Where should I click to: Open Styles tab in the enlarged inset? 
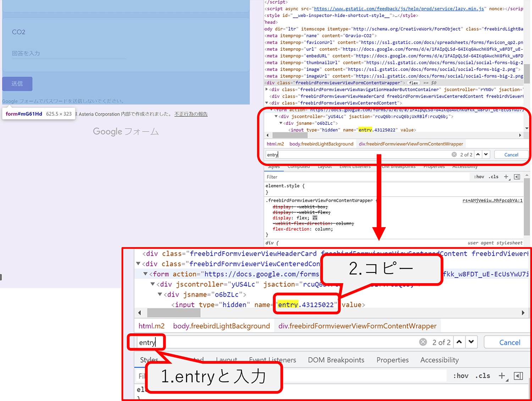pos(149,360)
